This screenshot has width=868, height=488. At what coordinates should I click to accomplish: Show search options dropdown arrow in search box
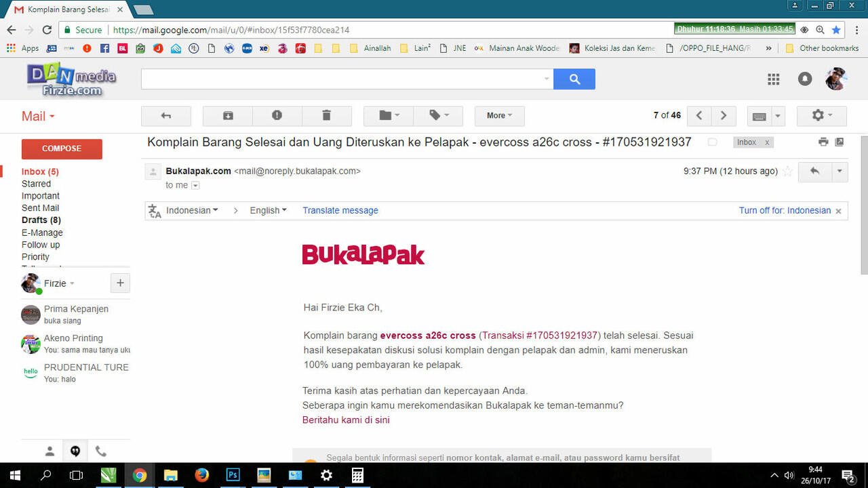(x=547, y=79)
